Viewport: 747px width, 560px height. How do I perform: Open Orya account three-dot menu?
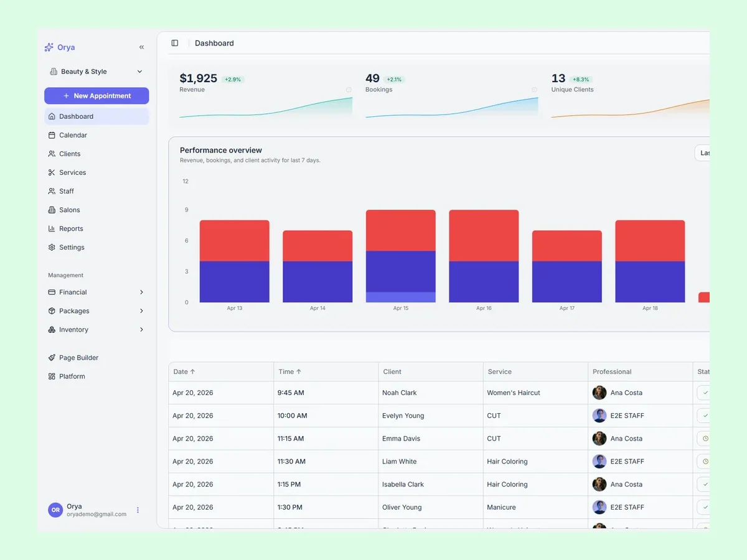click(138, 510)
